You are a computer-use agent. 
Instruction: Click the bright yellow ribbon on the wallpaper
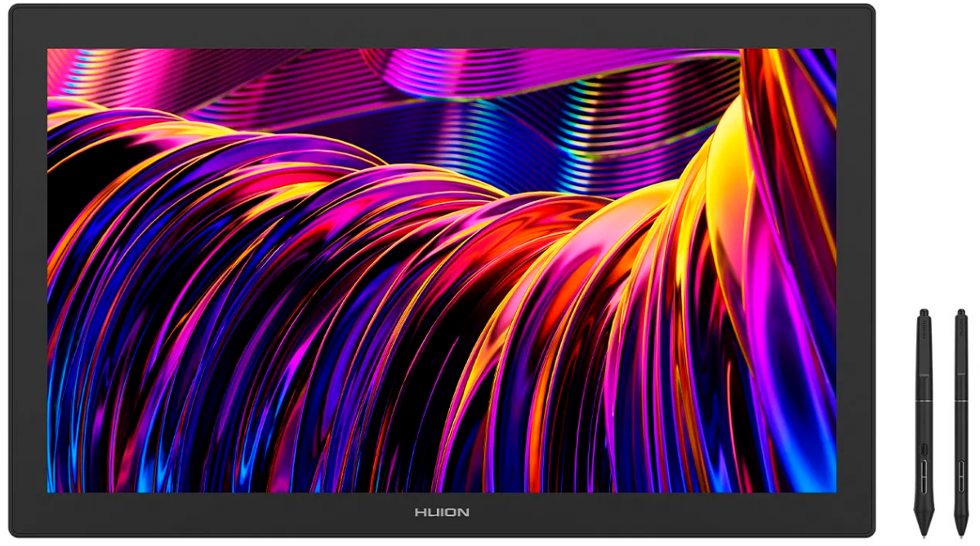coord(725,188)
